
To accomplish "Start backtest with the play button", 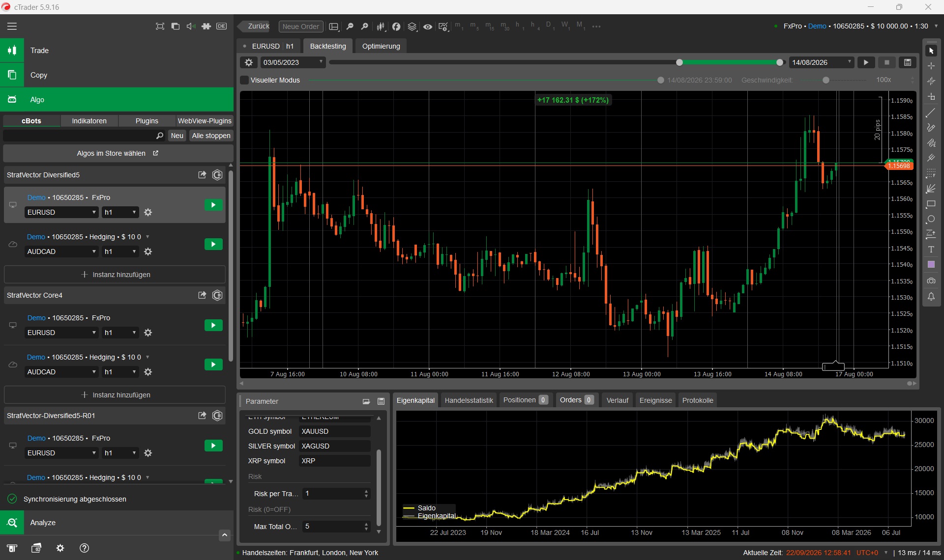I will (x=866, y=62).
